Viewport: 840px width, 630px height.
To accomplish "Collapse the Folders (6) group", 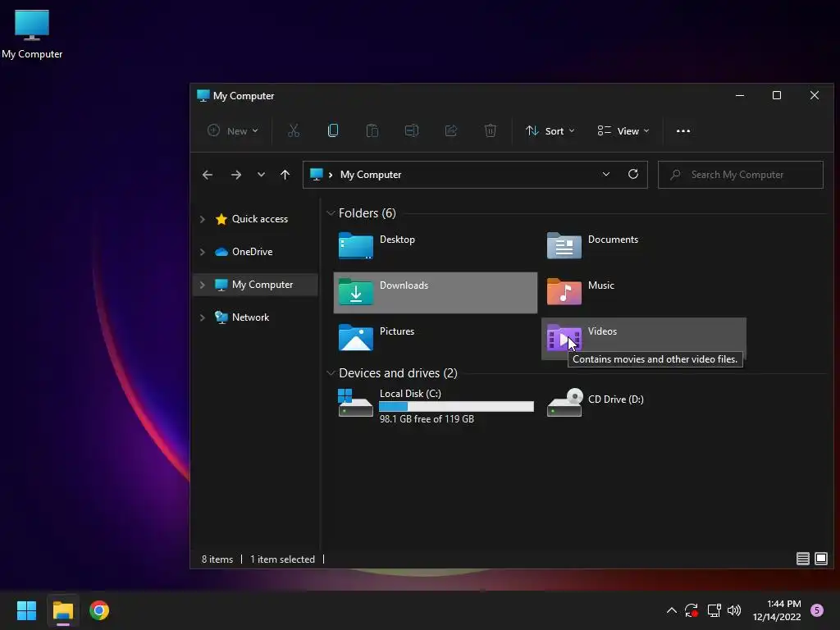I will click(331, 213).
